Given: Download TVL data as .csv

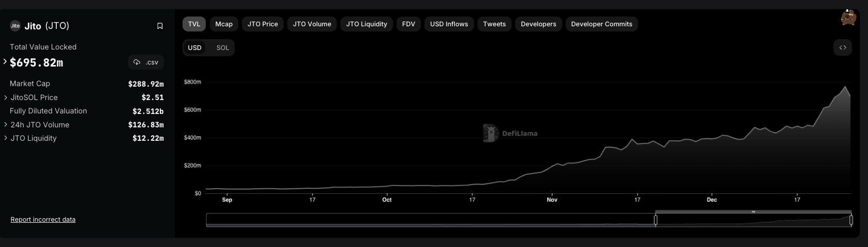Looking at the screenshot, I should click(x=146, y=62).
